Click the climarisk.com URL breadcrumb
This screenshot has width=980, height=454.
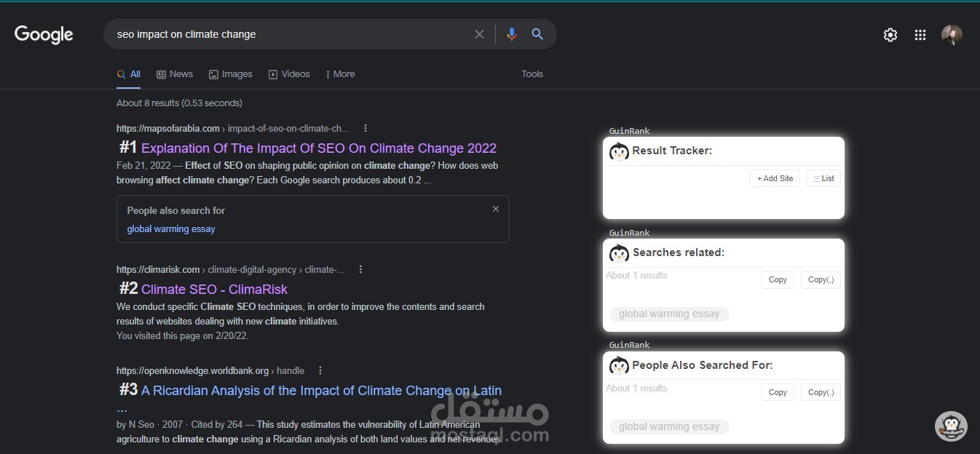tap(231, 269)
